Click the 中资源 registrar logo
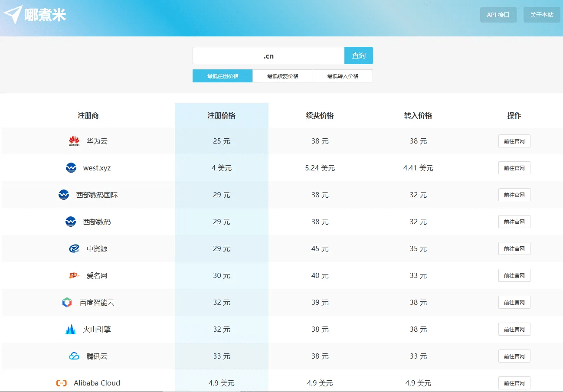This screenshot has width=563, height=392. 74,249
